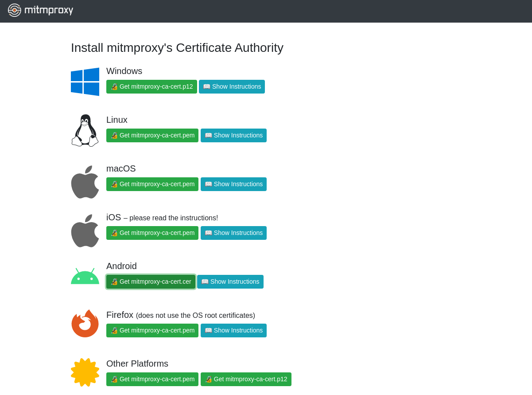Show Instructions for Windows
Screen dimensions: 532x395
(x=232, y=87)
